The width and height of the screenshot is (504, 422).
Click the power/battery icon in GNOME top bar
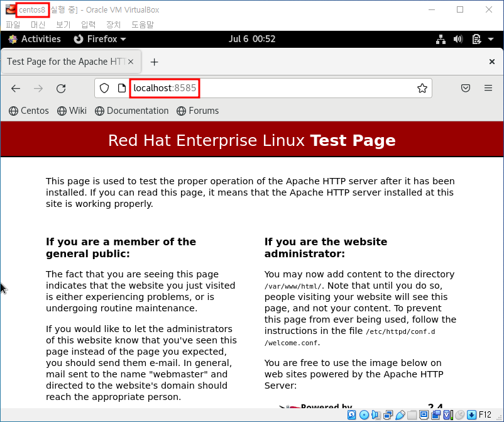[476, 39]
